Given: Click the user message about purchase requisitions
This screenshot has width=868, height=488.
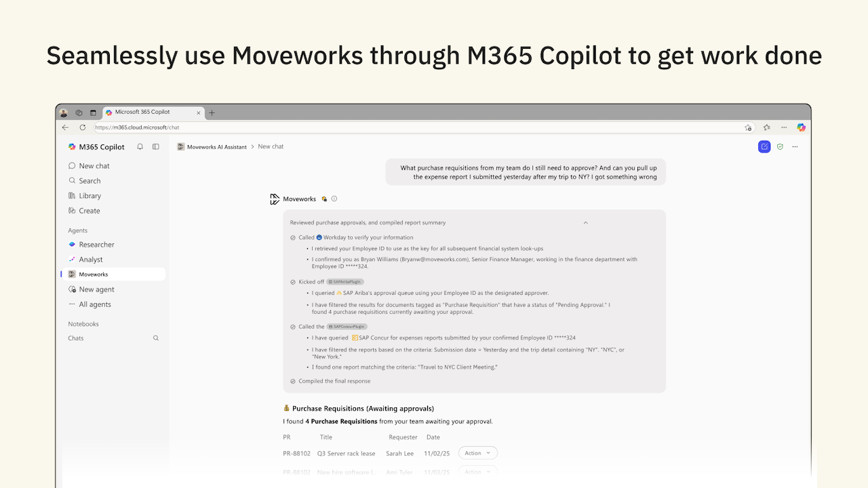Looking at the screenshot, I should pos(526,172).
